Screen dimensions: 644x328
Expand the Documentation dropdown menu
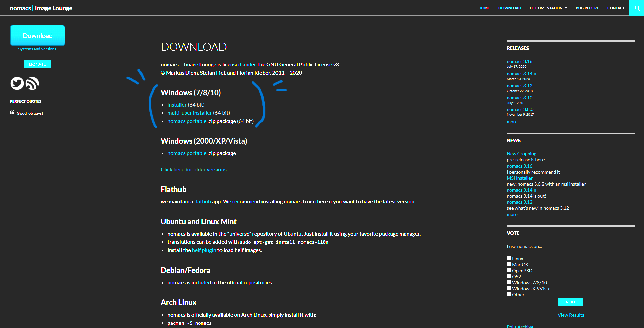pyautogui.click(x=548, y=8)
